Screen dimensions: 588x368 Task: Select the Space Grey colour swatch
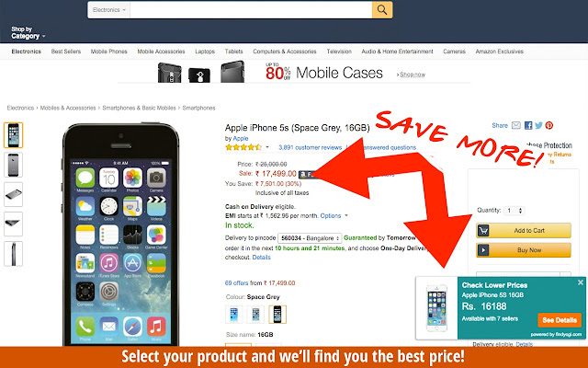pos(277,315)
